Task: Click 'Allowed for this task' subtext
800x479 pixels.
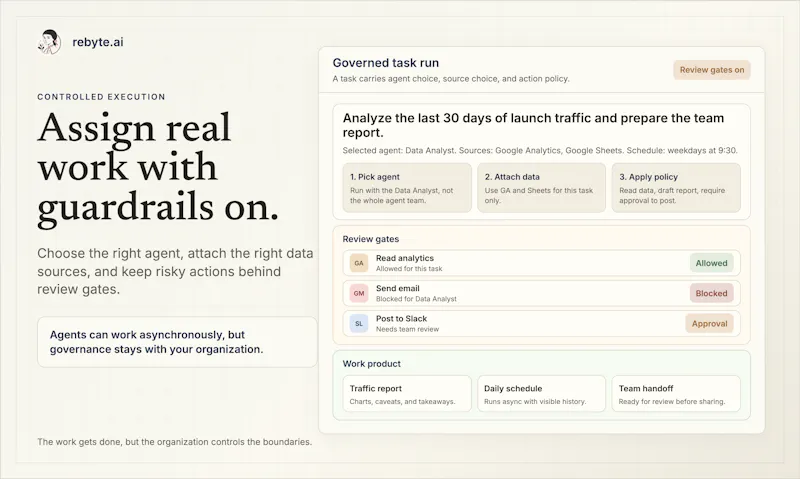Action: (409, 269)
